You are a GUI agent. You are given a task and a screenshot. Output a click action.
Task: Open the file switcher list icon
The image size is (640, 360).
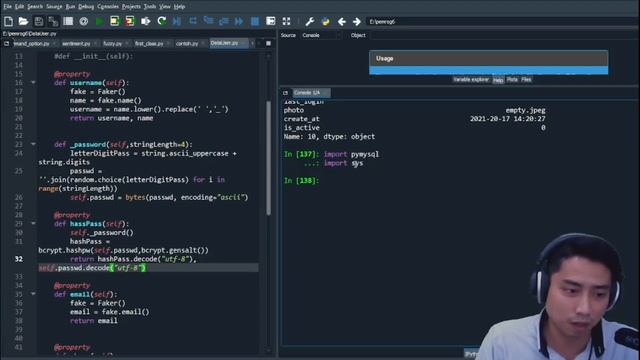(68, 21)
